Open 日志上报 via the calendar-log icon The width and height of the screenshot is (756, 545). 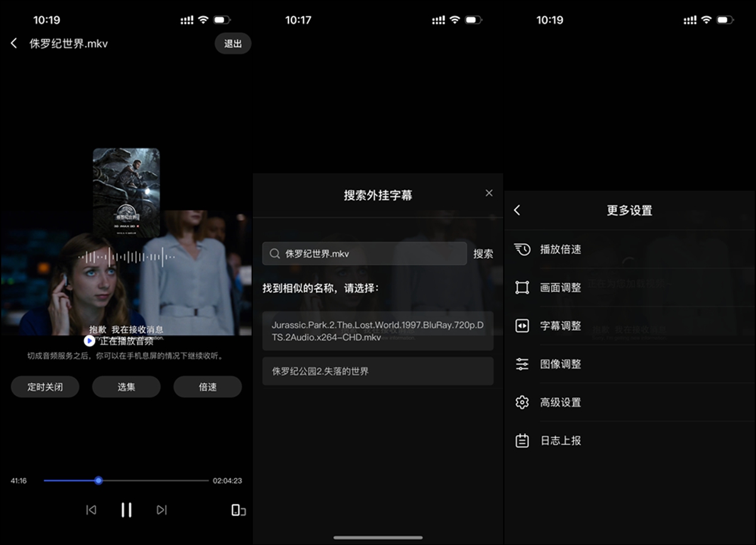[522, 441]
